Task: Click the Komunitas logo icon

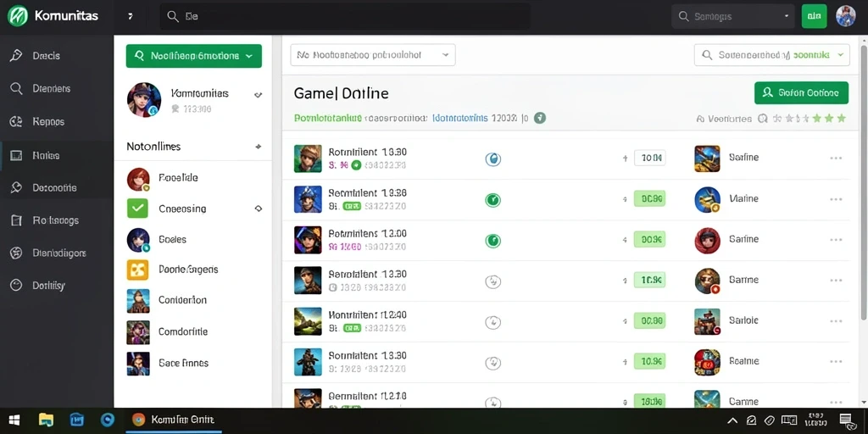Action: (18, 16)
